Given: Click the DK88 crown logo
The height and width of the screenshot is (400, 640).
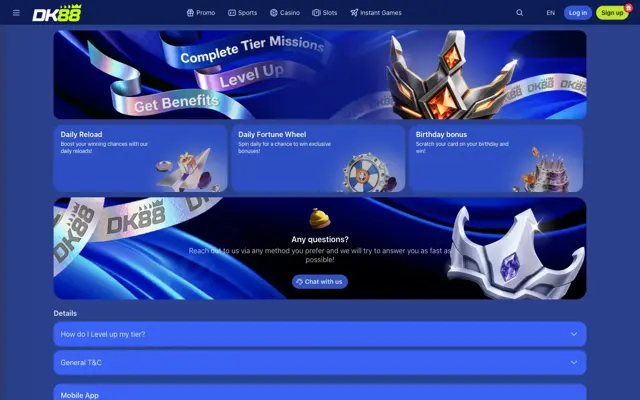Looking at the screenshot, I should coord(57,13).
